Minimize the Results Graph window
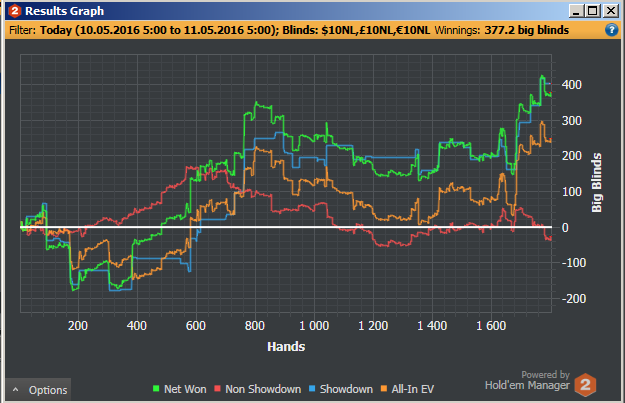The image size is (625, 403). (576, 11)
